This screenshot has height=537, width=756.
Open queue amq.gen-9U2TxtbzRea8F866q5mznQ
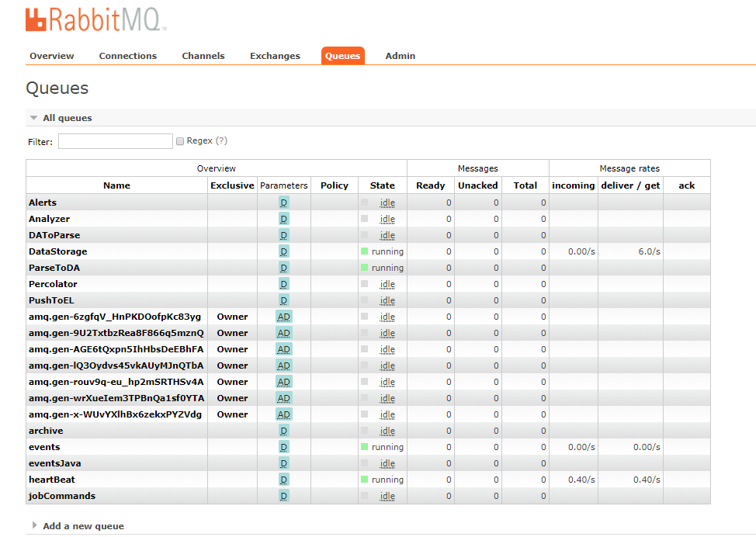[x=116, y=333]
